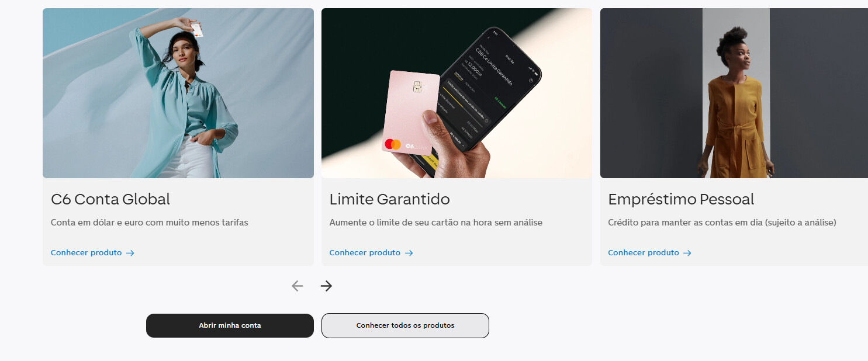Open the Empréstimo Pessoal woman photo
The width and height of the screenshot is (868, 361).
(734, 93)
